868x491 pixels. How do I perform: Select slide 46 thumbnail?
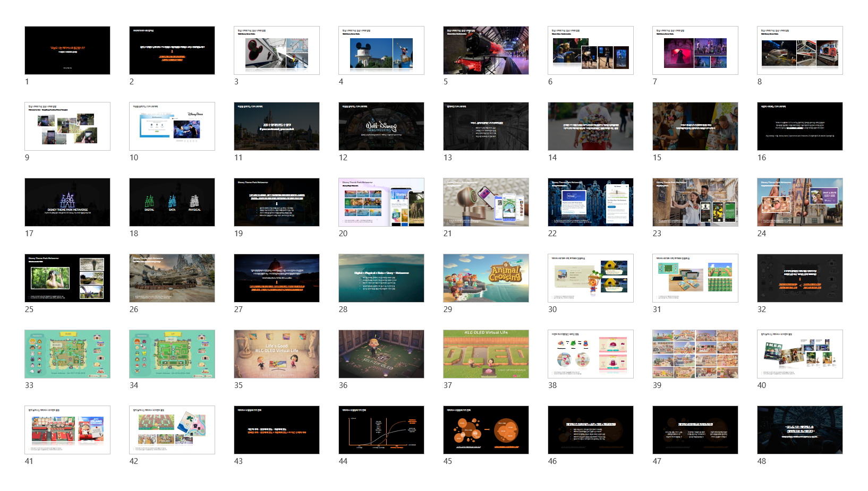pyautogui.click(x=591, y=430)
